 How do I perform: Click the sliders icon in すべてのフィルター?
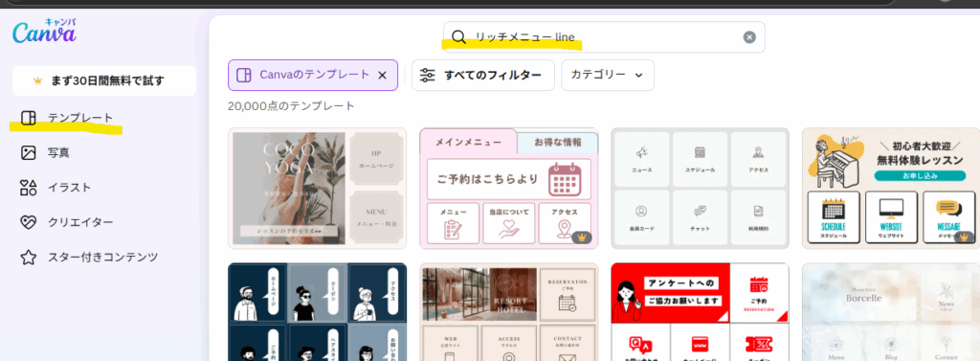(428, 75)
